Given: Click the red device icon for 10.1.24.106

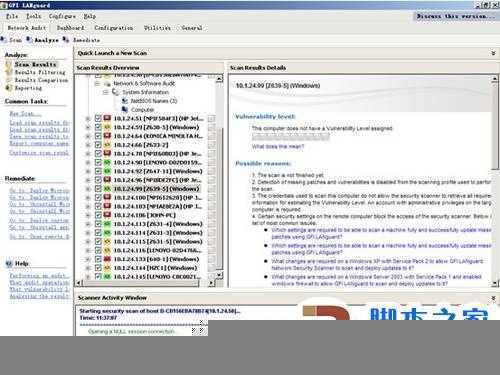Looking at the screenshot, I should point(107,215).
